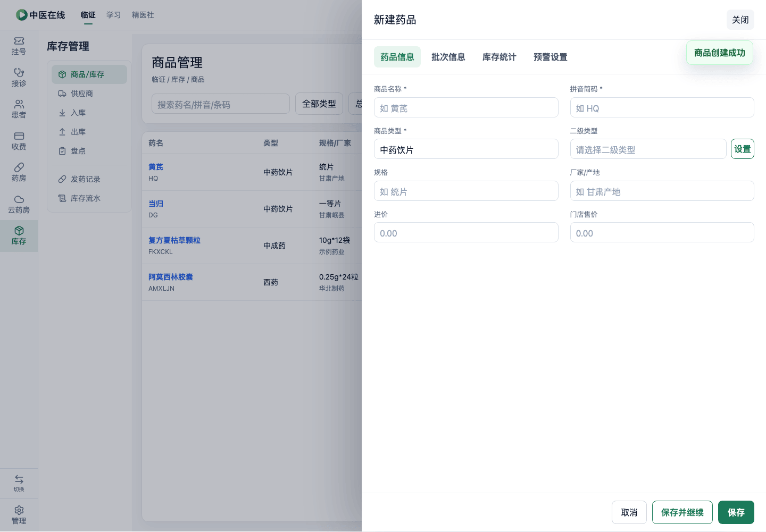This screenshot has width=766, height=532.
Task: Click the 商品创建成功 toast notification
Action: (x=720, y=53)
